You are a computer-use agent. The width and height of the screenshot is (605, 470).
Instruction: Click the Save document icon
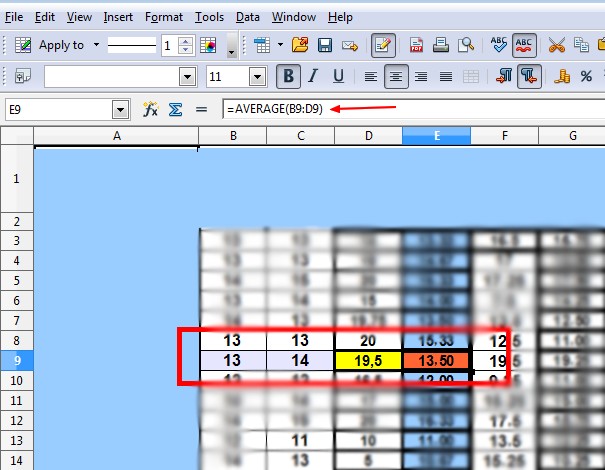[x=325, y=45]
